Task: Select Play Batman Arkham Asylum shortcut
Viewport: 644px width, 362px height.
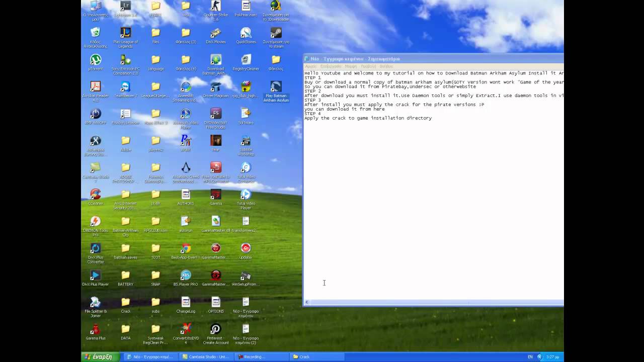Action: coord(276,91)
